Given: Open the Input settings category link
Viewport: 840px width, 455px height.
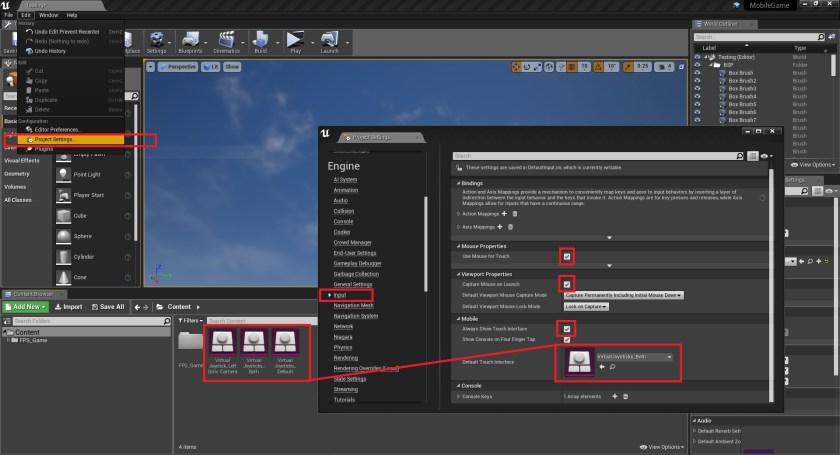Looking at the screenshot, I should click(341, 295).
